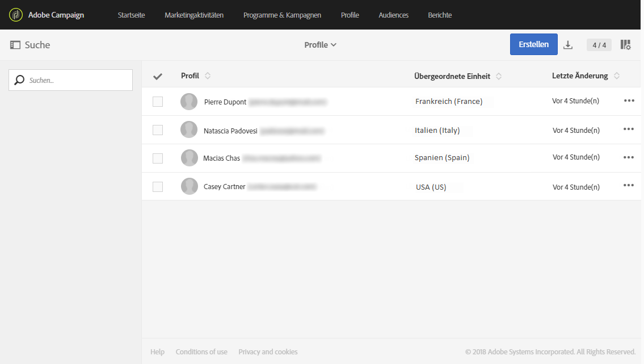Open the list column configuration icon
The height and width of the screenshot is (364, 644).
tap(625, 45)
